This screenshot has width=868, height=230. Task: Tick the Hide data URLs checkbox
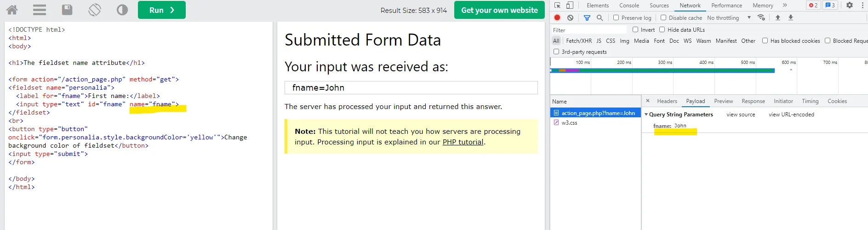pyautogui.click(x=662, y=29)
